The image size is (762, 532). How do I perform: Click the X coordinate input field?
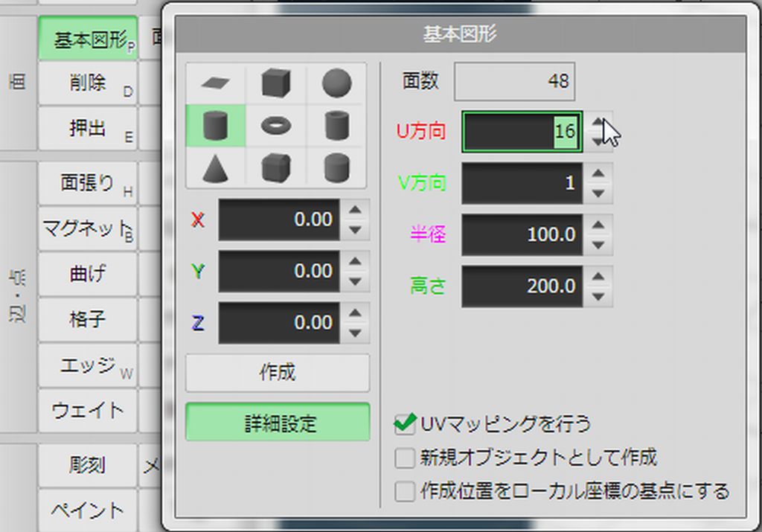(x=279, y=219)
